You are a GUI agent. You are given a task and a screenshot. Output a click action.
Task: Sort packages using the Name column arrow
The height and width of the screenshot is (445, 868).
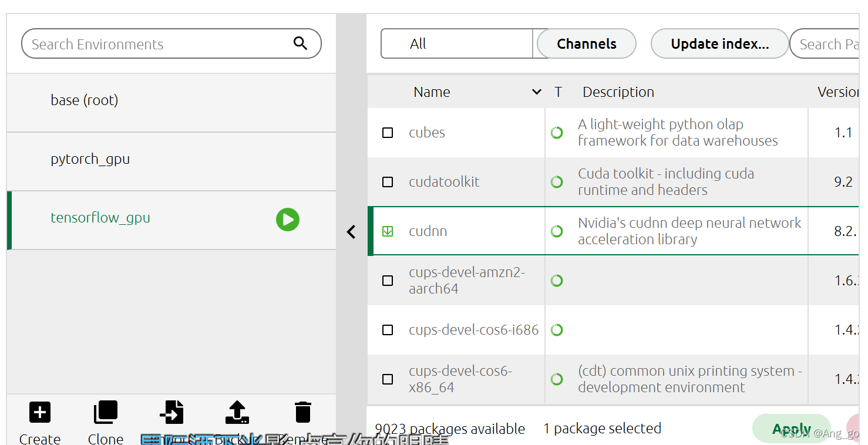tap(536, 92)
